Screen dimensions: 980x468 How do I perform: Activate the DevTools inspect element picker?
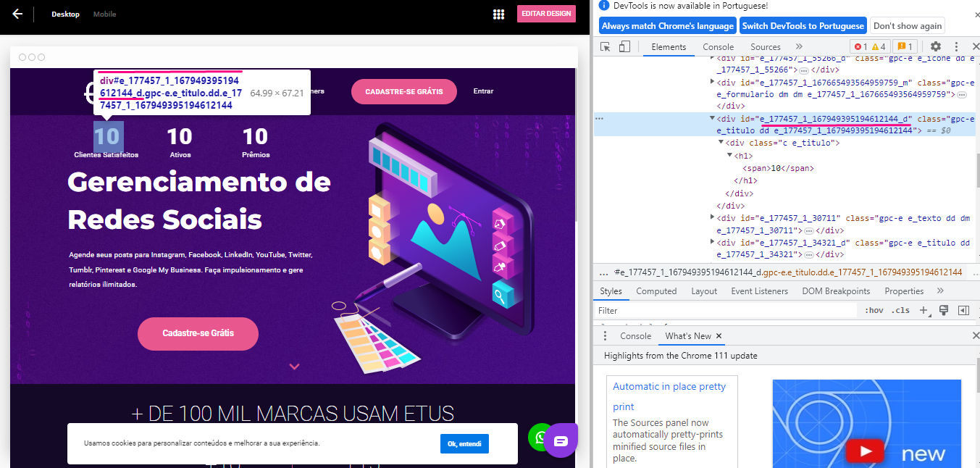click(606, 47)
